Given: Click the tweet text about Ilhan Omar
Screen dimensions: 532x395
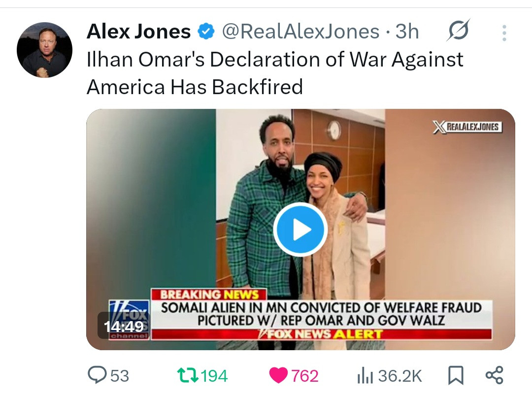Looking at the screenshot, I should pos(275,73).
